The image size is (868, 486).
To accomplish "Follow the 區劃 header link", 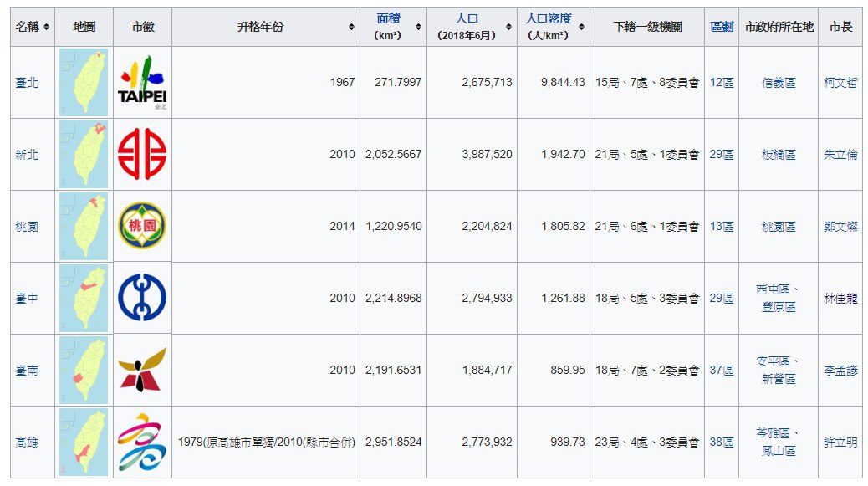I will (x=722, y=27).
